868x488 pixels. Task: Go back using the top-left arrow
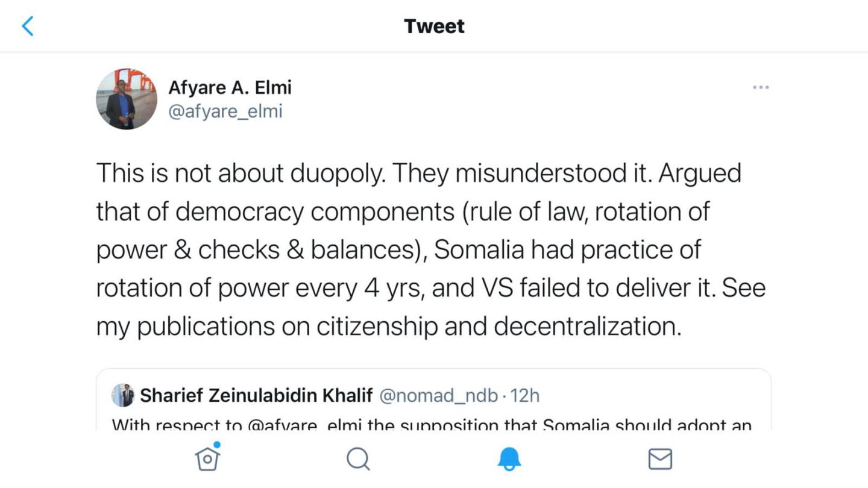[28, 27]
